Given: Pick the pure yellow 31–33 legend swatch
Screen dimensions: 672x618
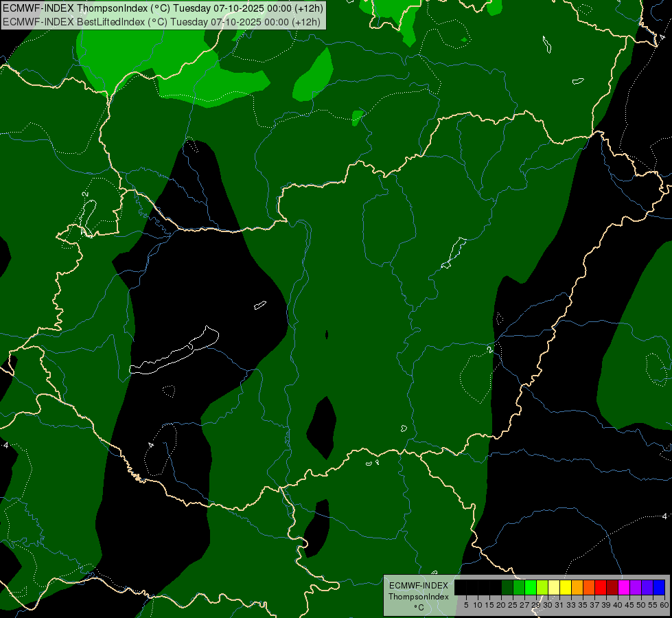Looking at the screenshot, I should coord(566,587).
